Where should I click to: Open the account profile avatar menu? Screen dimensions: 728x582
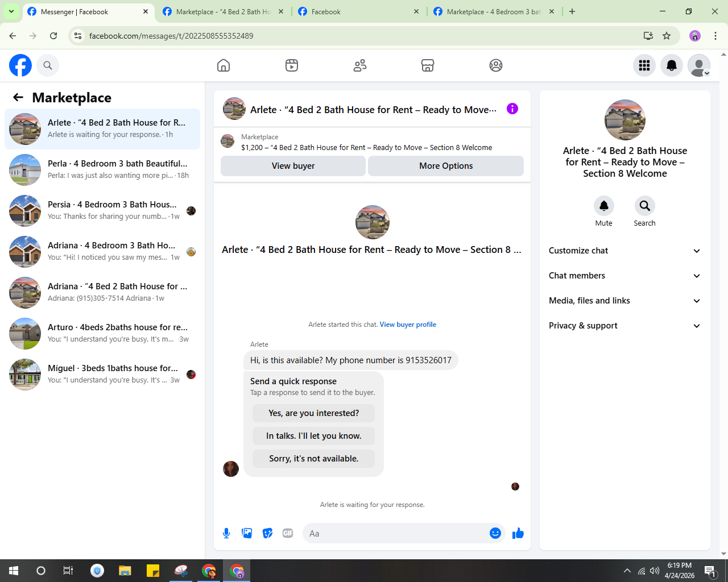(699, 65)
